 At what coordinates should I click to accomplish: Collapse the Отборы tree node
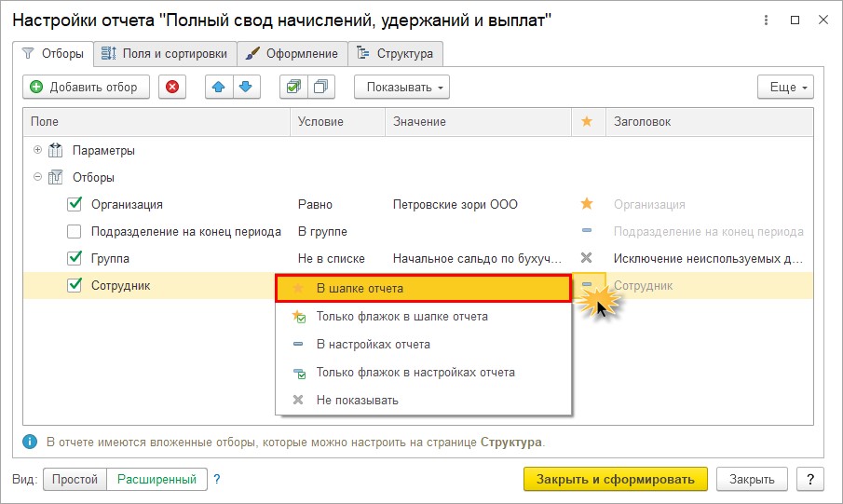point(37,176)
